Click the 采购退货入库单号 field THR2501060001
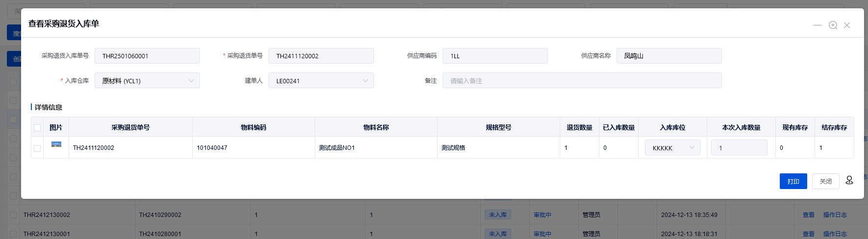The image size is (868, 239). click(147, 56)
